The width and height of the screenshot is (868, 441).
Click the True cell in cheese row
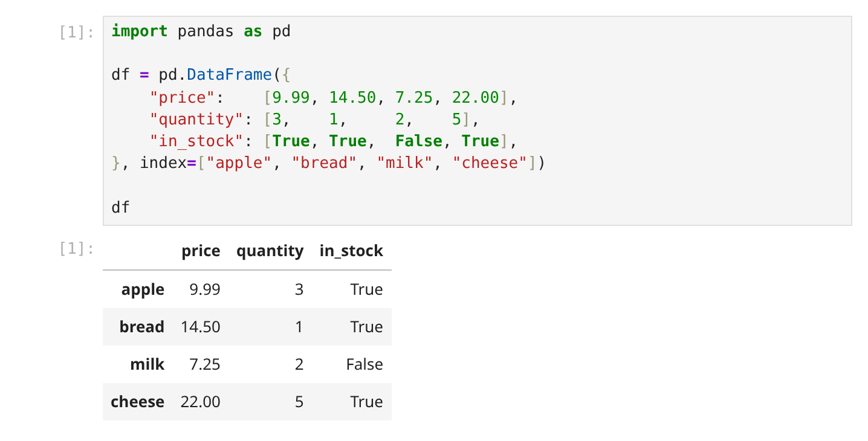pos(366,402)
